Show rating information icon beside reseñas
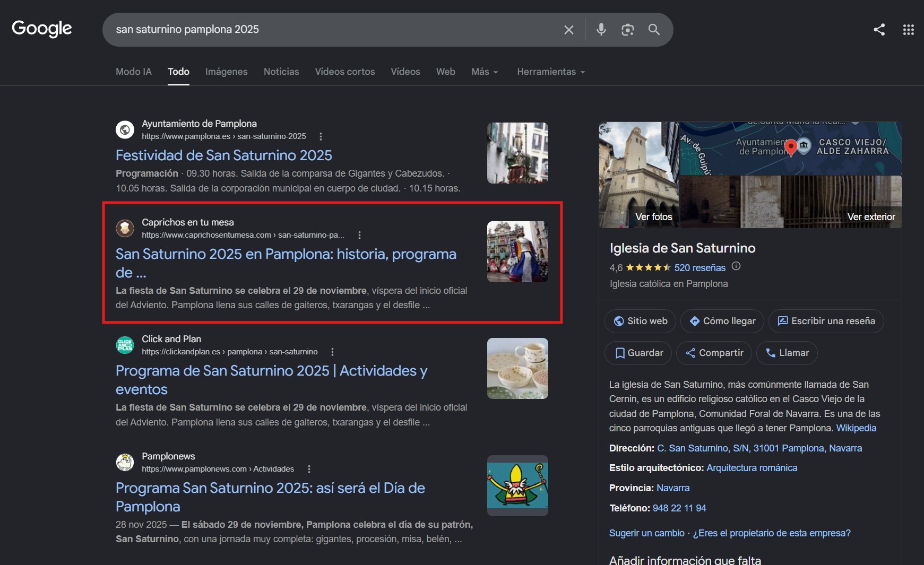The image size is (924, 565). 736,266
